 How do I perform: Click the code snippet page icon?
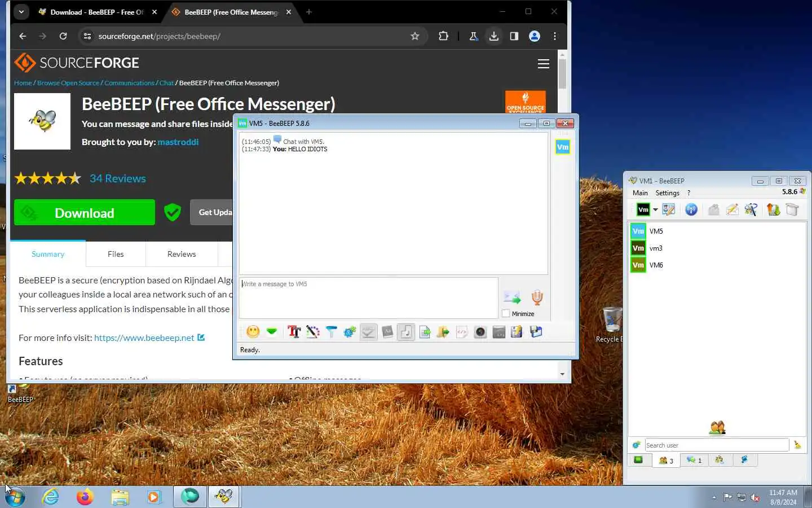click(x=462, y=332)
